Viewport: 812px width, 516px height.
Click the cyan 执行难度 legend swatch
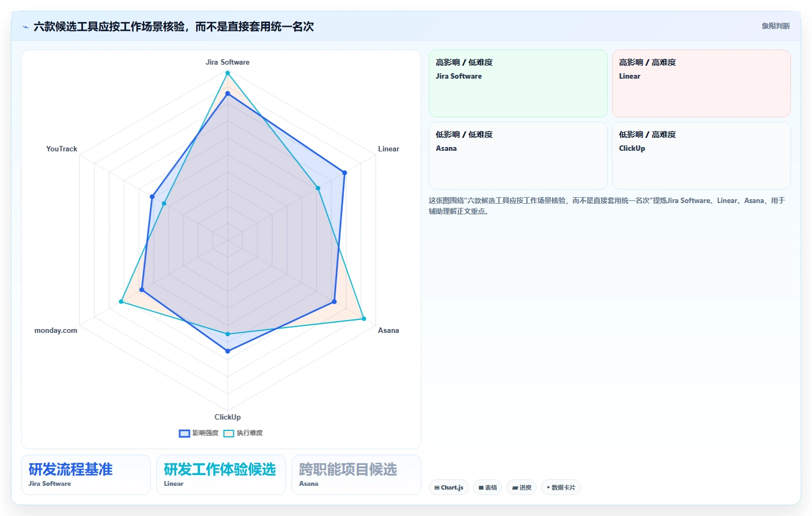[228, 434]
